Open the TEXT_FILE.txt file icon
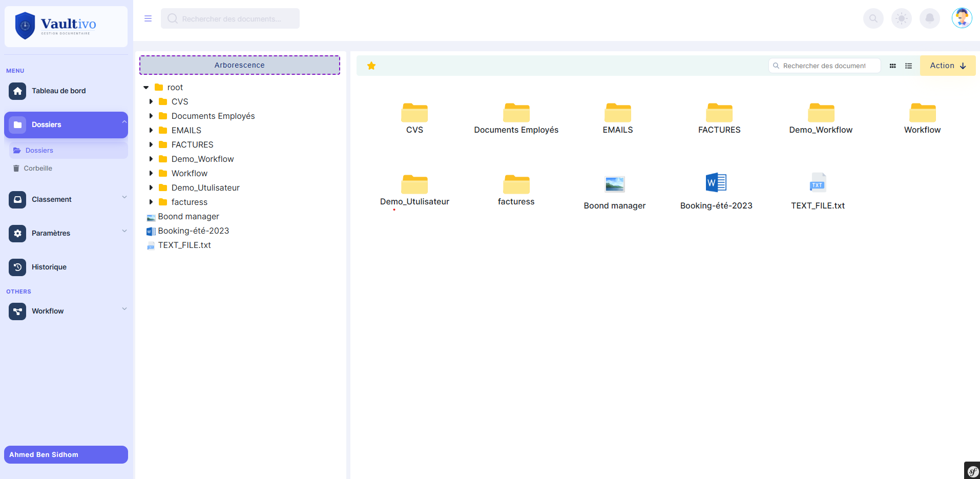Viewport: 980px width, 479px height. [x=818, y=183]
